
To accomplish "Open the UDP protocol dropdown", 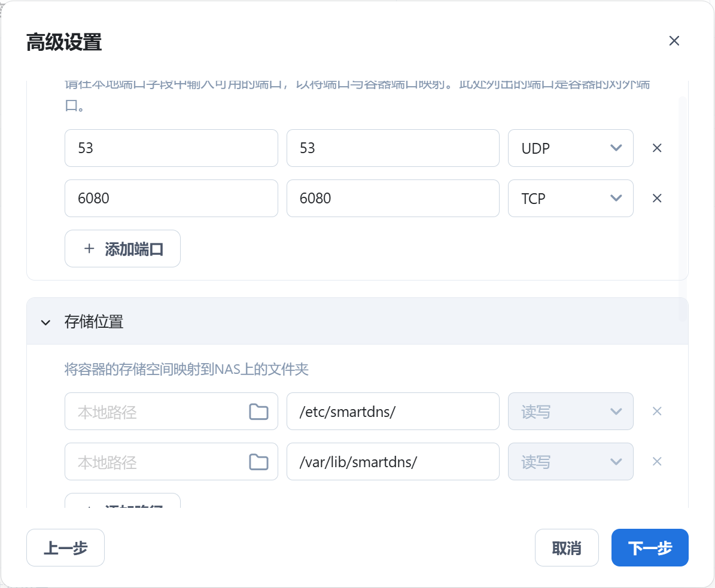I will [570, 148].
